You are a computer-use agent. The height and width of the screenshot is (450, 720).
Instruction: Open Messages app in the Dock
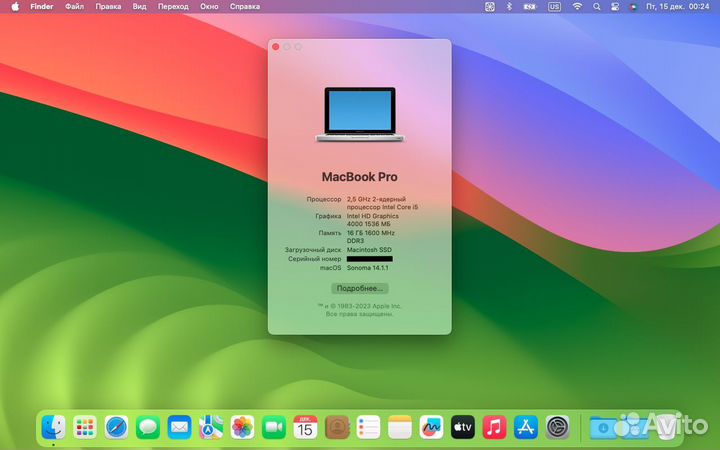pyautogui.click(x=148, y=428)
